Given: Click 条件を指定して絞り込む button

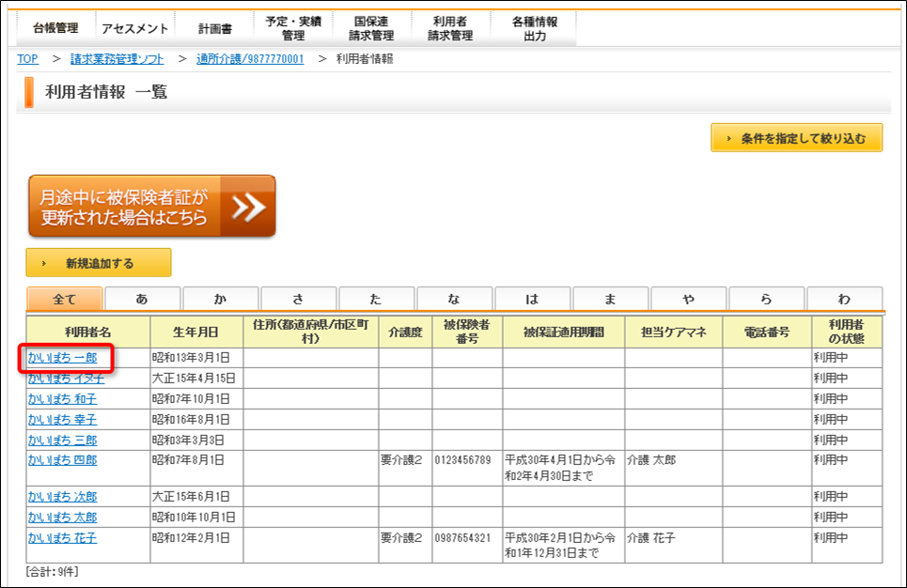Looking at the screenshot, I should pyautogui.click(x=796, y=137).
